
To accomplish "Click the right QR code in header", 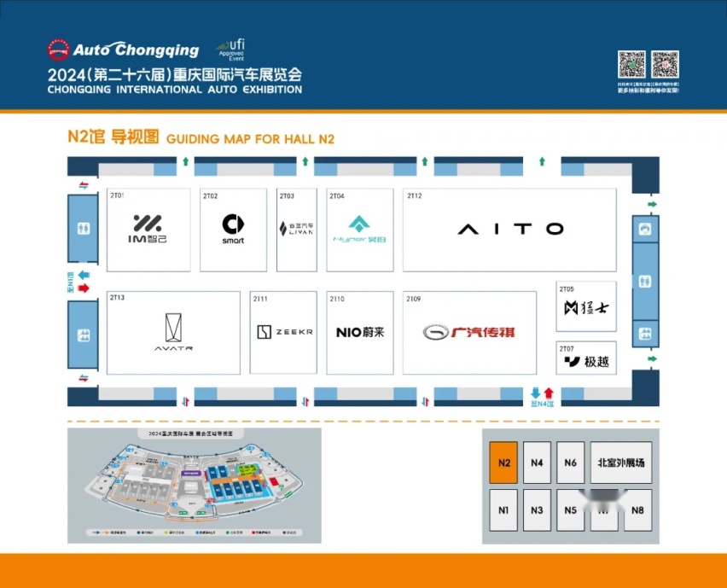I will pyautogui.click(x=665, y=65).
